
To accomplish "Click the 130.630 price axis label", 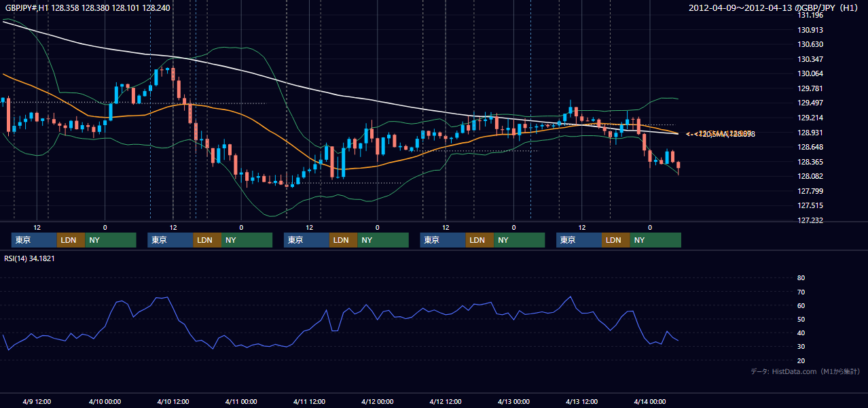I will click(810, 44).
